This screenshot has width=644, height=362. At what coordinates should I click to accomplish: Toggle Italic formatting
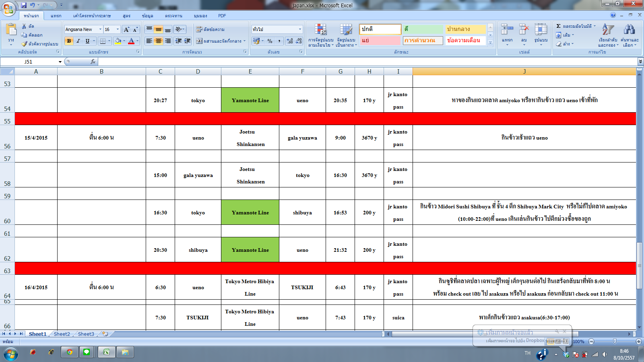click(x=78, y=41)
